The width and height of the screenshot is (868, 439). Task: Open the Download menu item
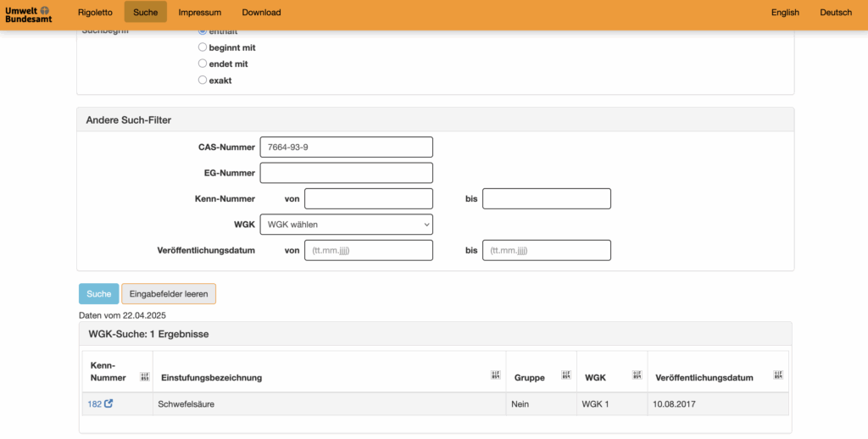tap(261, 13)
